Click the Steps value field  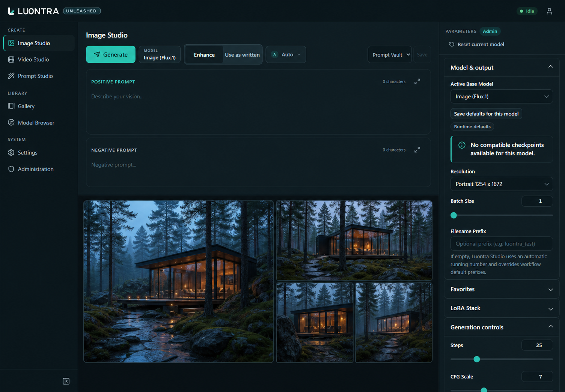coord(537,345)
